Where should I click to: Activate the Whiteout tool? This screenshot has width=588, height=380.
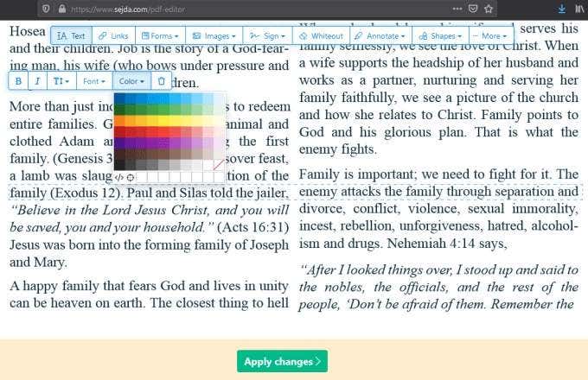pyautogui.click(x=321, y=36)
